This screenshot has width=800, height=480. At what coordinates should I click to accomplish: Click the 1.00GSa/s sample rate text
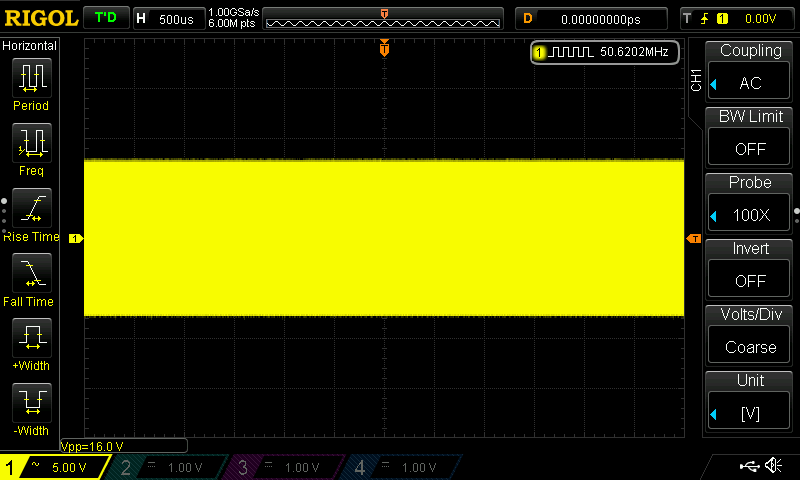tap(234, 12)
